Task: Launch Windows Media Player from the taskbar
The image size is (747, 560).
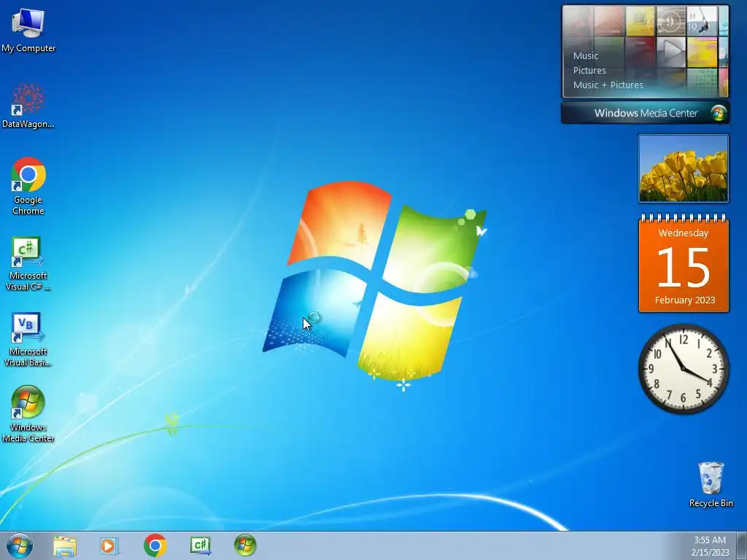Action: coord(109,545)
